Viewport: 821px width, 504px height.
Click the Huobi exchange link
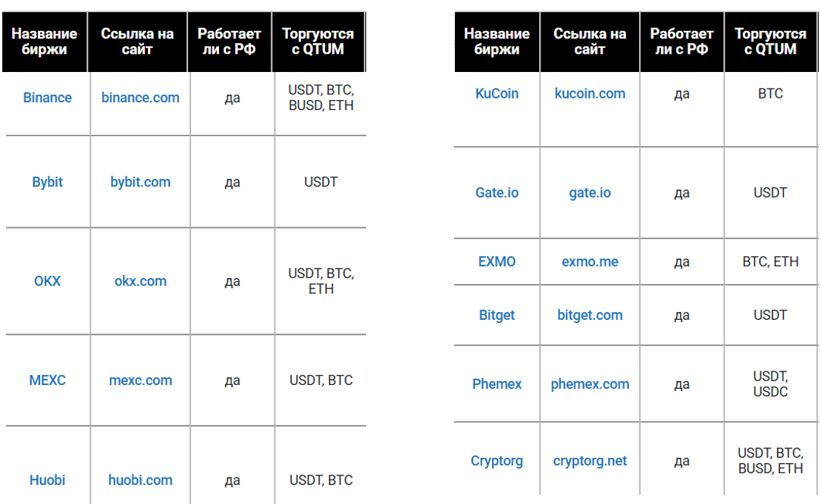tap(47, 480)
